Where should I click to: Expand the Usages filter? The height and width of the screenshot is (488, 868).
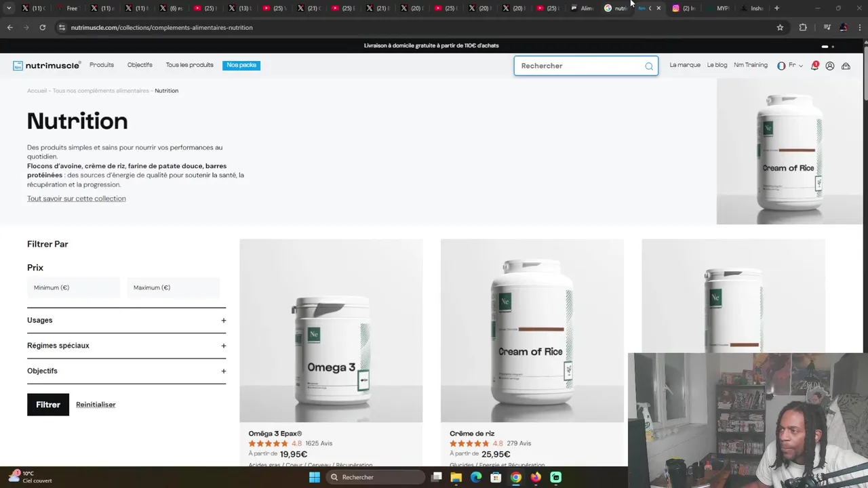click(126, 321)
